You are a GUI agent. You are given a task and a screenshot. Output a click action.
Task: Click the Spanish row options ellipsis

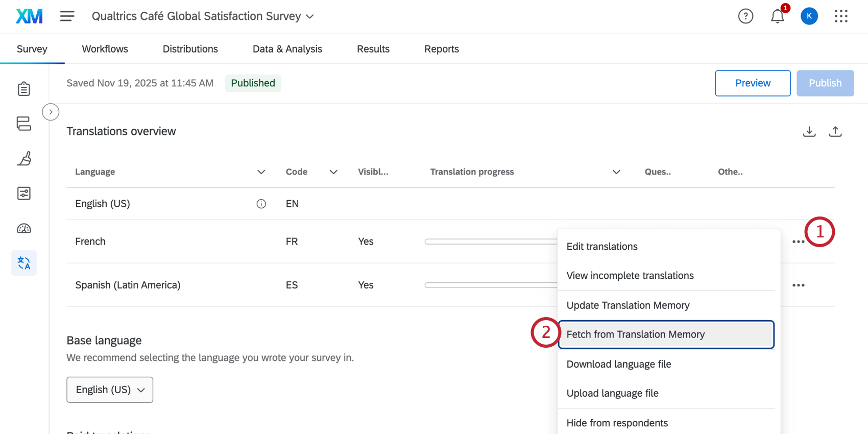(798, 285)
